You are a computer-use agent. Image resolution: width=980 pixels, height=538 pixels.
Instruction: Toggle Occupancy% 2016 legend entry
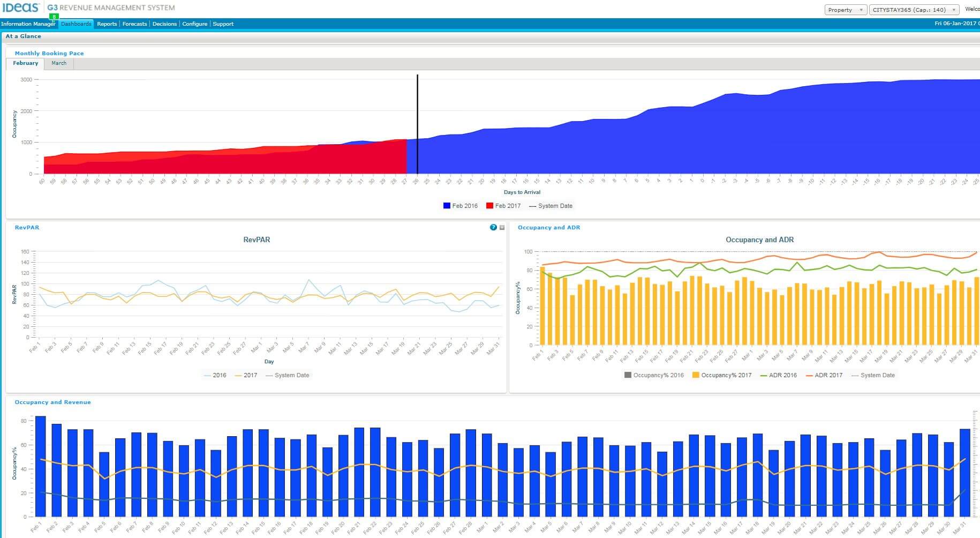coord(654,375)
